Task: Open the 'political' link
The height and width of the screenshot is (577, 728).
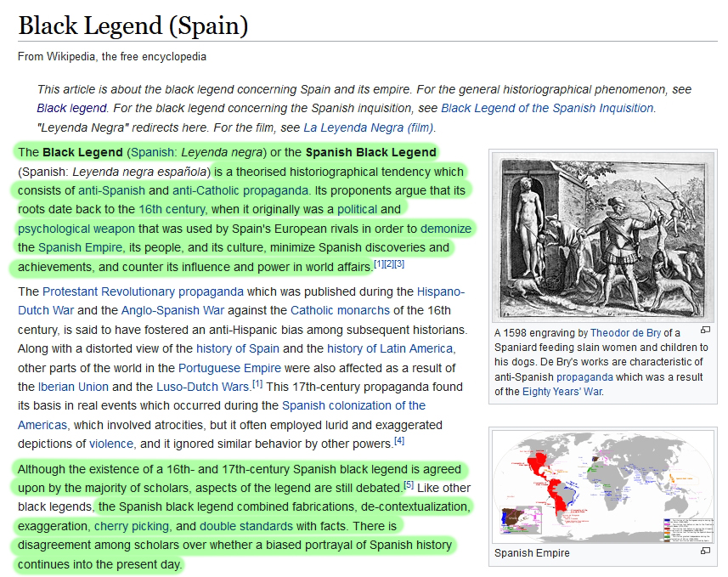Action: point(357,210)
